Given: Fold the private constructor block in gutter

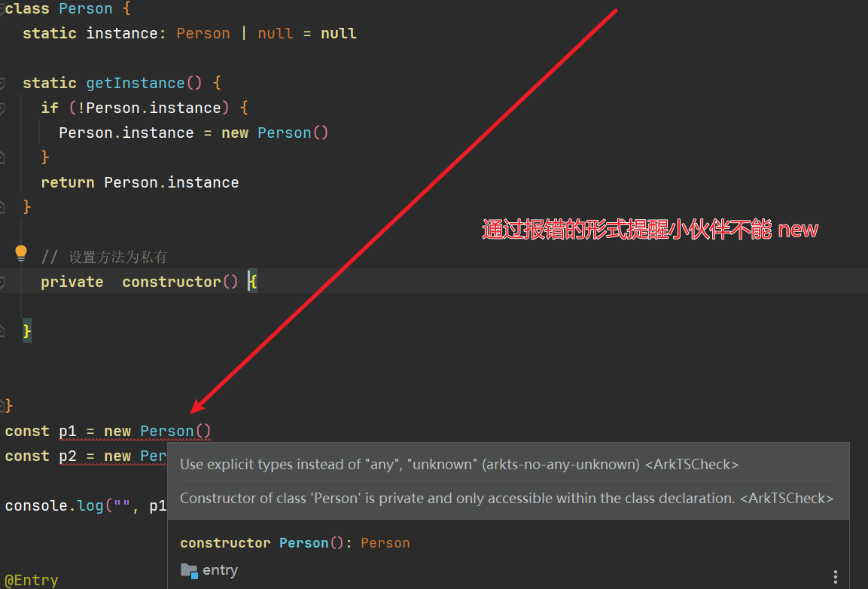Looking at the screenshot, I should pos(2,282).
